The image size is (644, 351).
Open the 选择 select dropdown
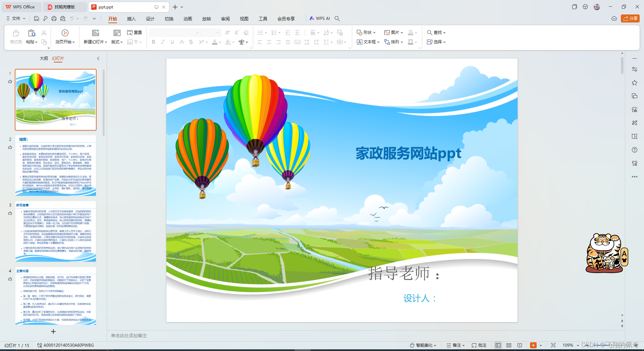click(x=436, y=42)
